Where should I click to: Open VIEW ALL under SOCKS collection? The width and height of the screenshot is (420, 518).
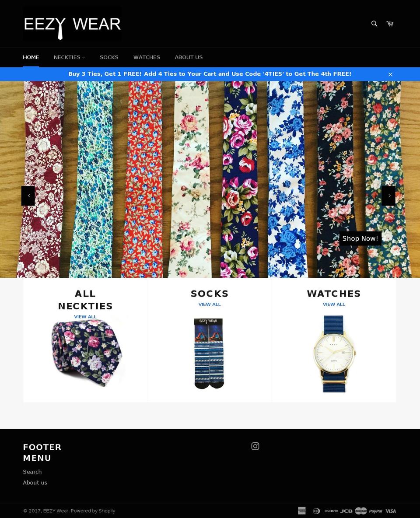point(210,304)
